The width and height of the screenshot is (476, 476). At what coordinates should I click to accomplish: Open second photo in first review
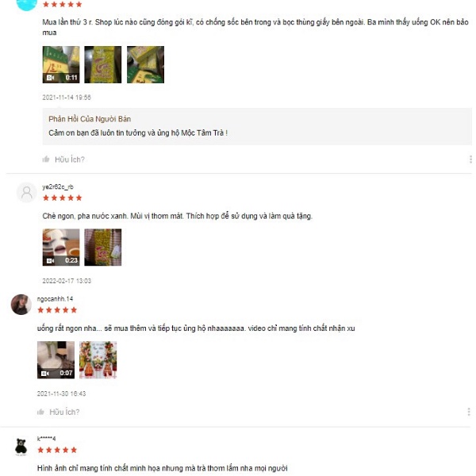point(103,65)
